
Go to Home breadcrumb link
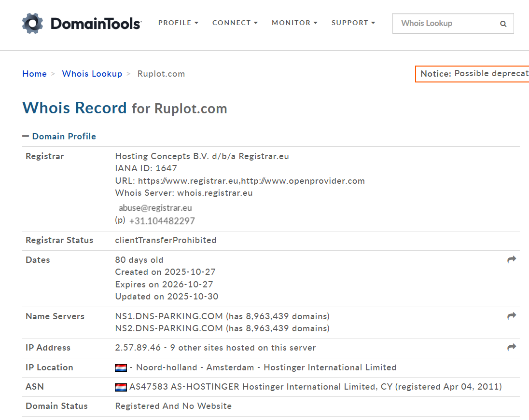[x=34, y=74]
